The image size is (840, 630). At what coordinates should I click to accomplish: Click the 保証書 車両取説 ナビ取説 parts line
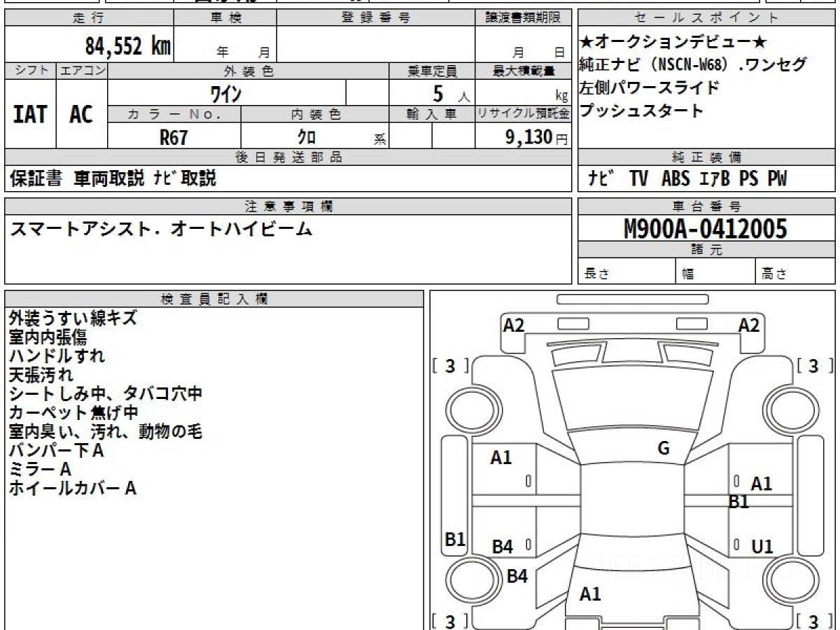tap(113, 178)
